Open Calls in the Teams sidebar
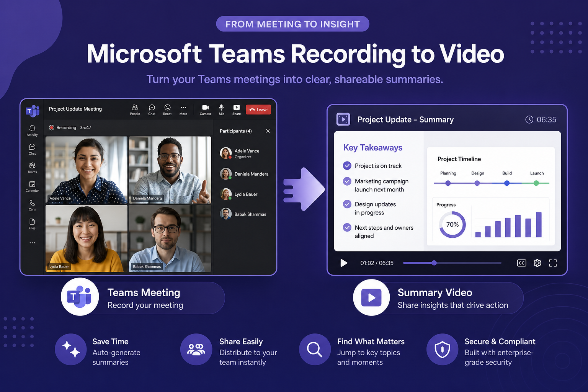Viewport: 588px width, 392px height. 32,205
